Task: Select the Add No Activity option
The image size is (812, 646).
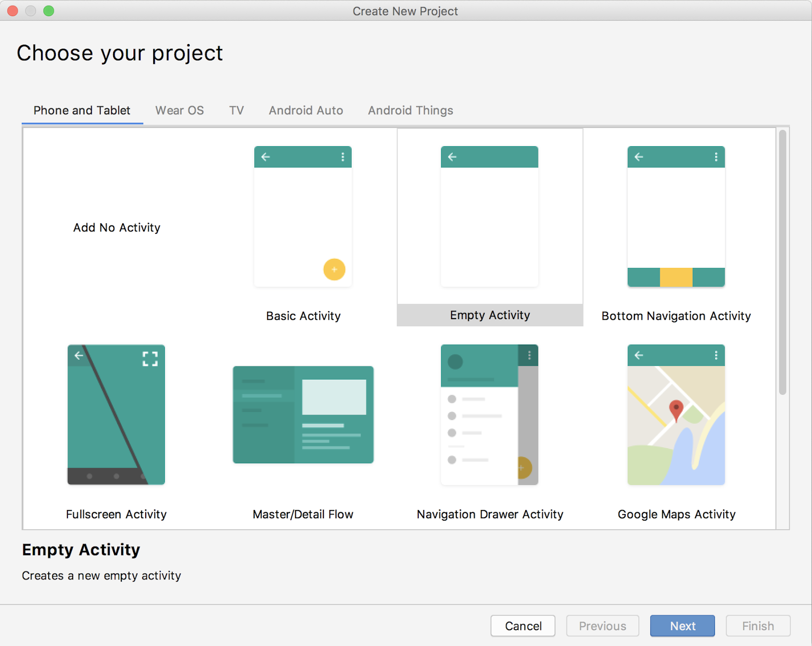Action: [x=117, y=227]
